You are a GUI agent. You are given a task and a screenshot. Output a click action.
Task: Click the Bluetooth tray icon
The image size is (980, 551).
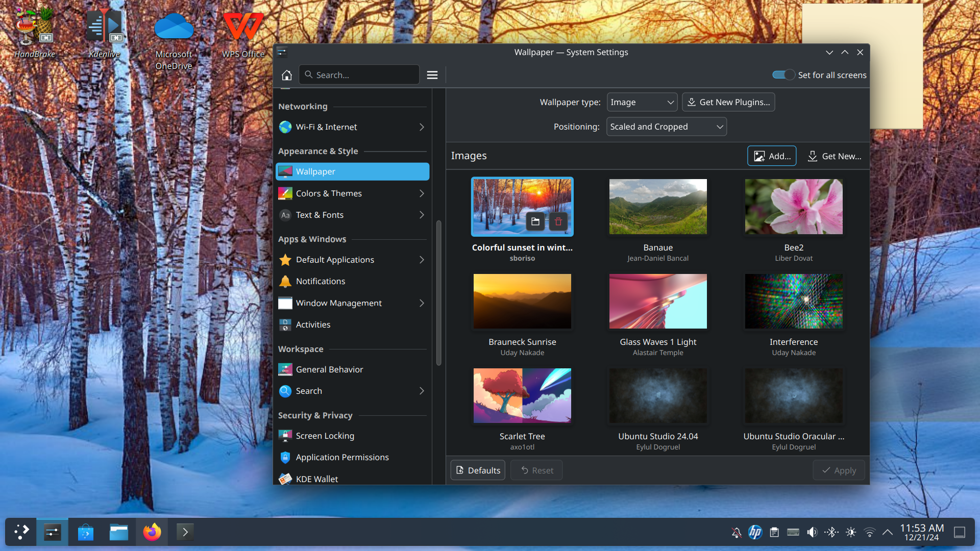(831, 532)
